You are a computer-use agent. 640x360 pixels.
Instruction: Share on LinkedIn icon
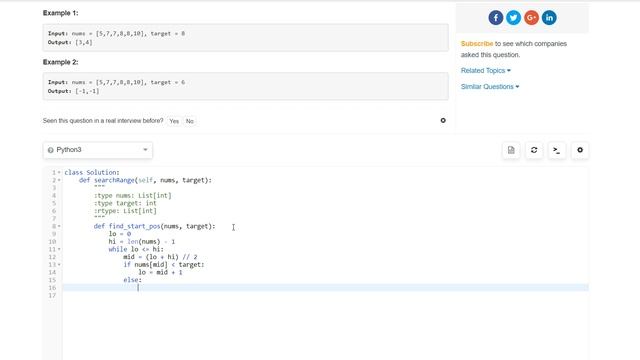[549, 18]
